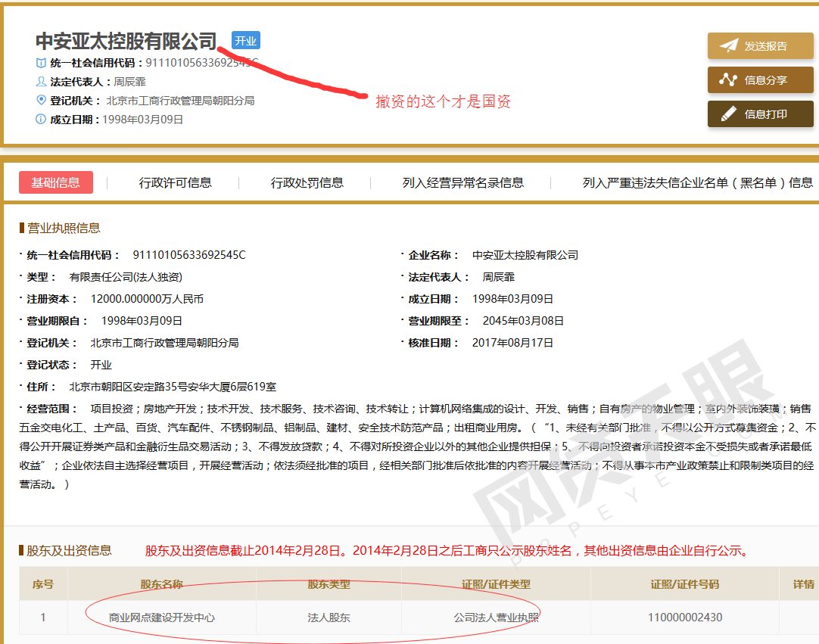Click the 法定代表人 value in license info
This screenshot has height=644, width=819.
coord(499,277)
